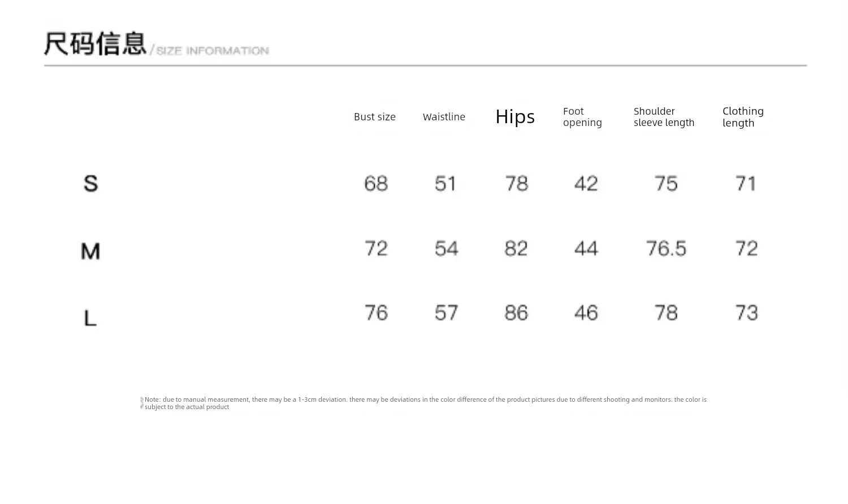This screenshot has height=504, width=848.
Task: Click the 76.5 shoulder sleeve length value
Action: [x=666, y=249]
